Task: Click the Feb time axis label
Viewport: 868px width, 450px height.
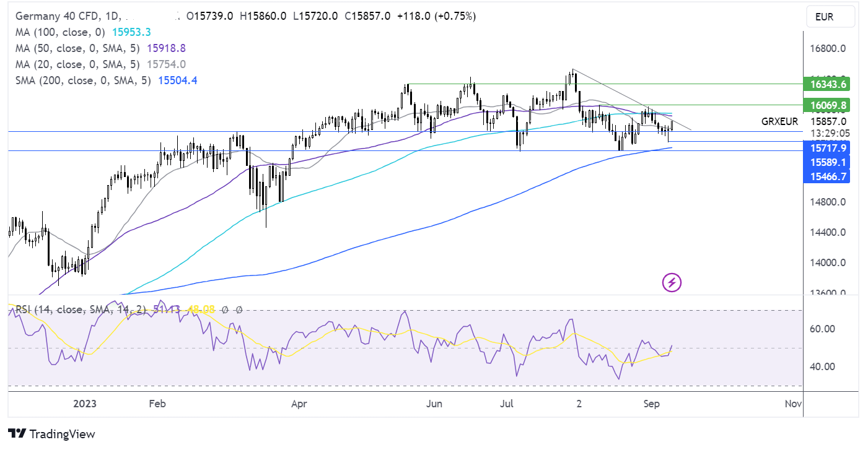Action: [157, 404]
